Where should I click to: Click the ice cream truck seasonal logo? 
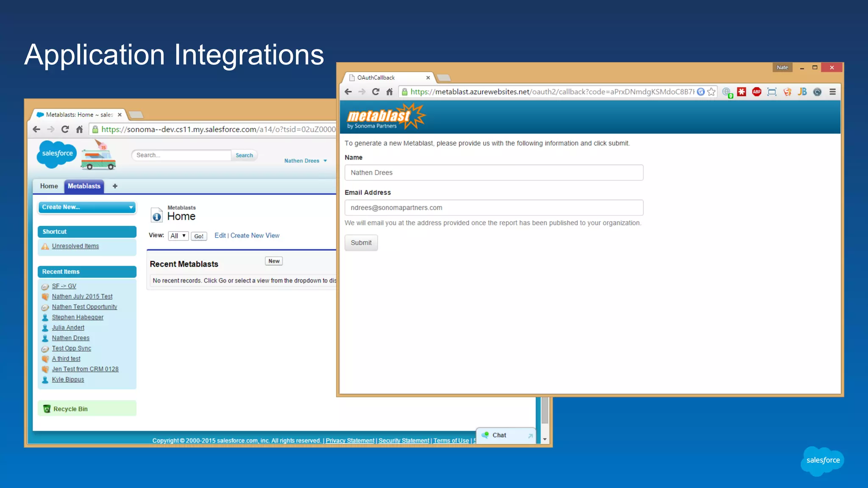coord(98,155)
